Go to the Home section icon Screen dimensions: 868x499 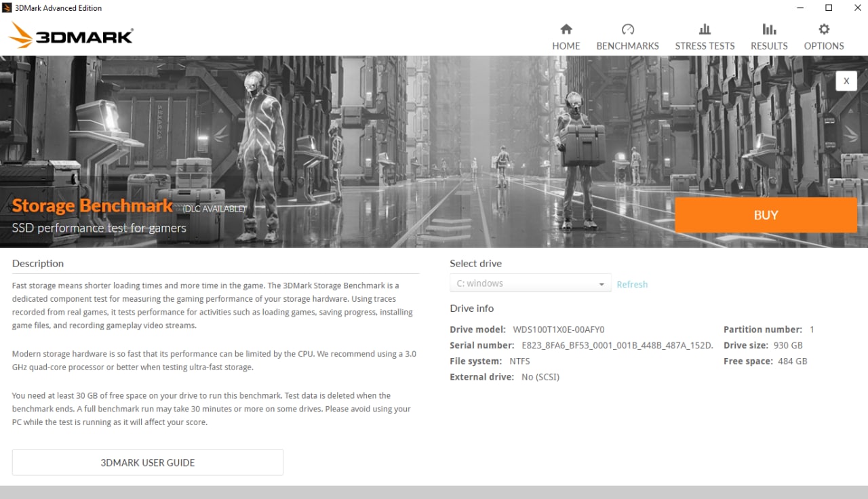[x=566, y=29]
